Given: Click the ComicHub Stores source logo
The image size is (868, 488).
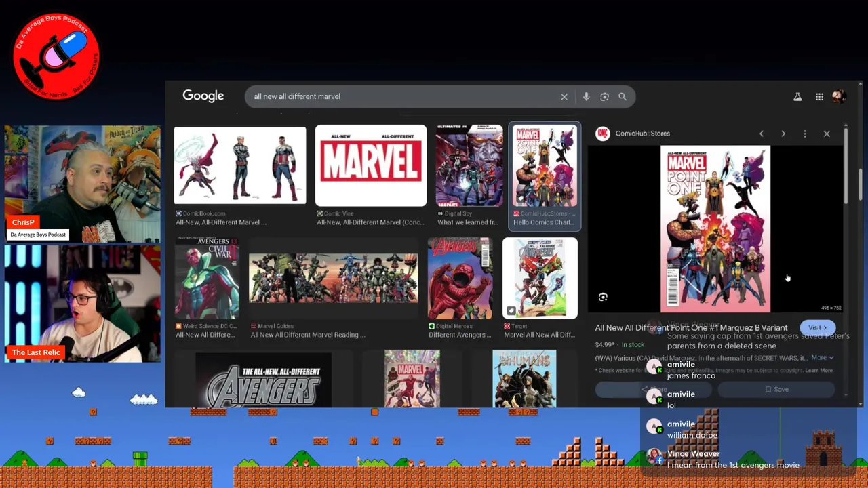Looking at the screenshot, I should (602, 134).
